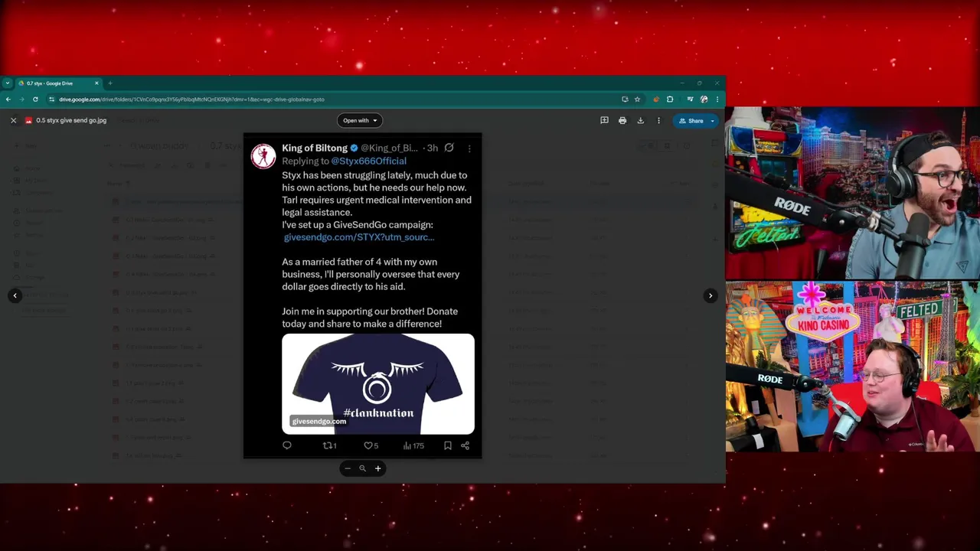Click the tweet retweet icon
The width and height of the screenshot is (980, 551).
(x=327, y=445)
